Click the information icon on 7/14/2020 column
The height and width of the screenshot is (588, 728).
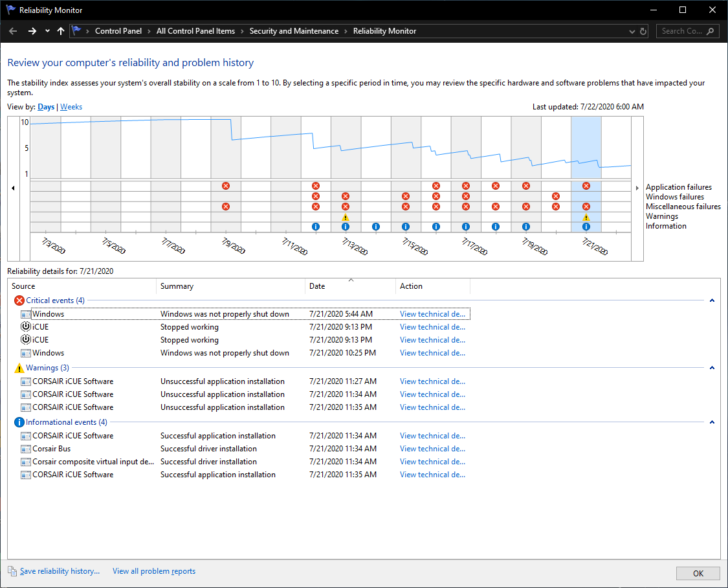(375, 227)
